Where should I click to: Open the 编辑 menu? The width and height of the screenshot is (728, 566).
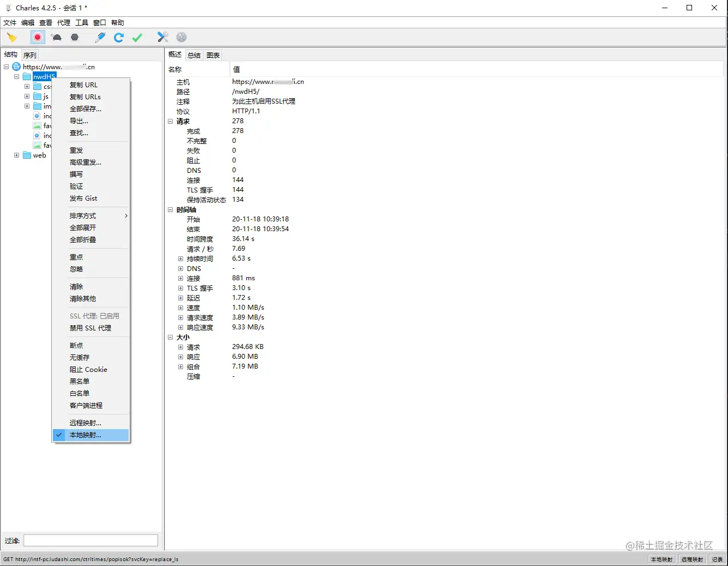[x=28, y=23]
